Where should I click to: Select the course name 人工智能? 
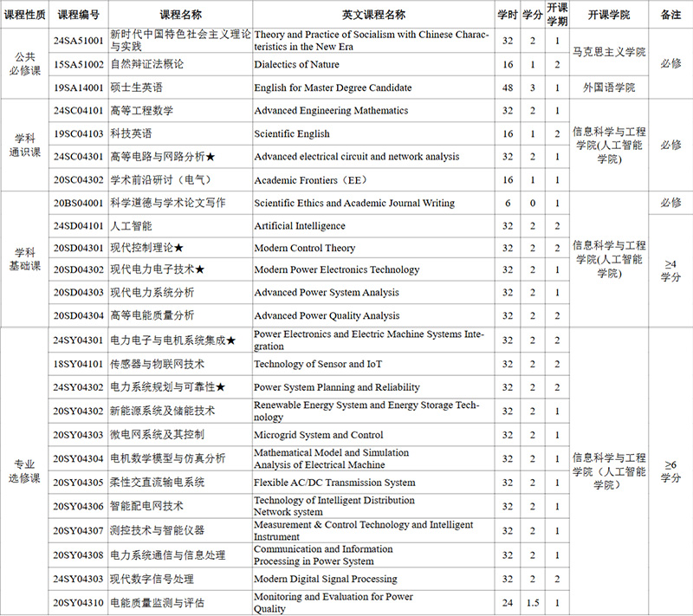(x=131, y=226)
